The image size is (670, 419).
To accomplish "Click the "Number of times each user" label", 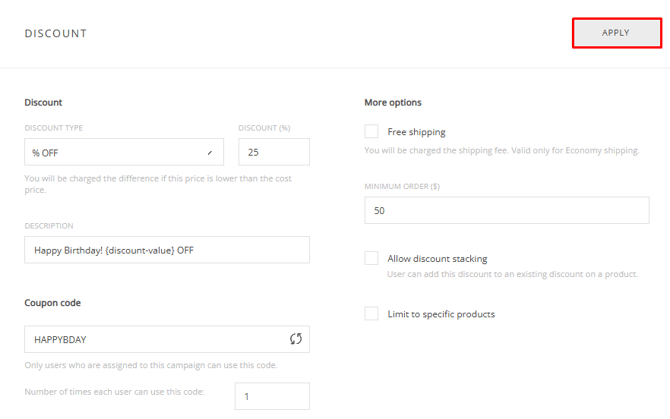I will pyautogui.click(x=114, y=391).
